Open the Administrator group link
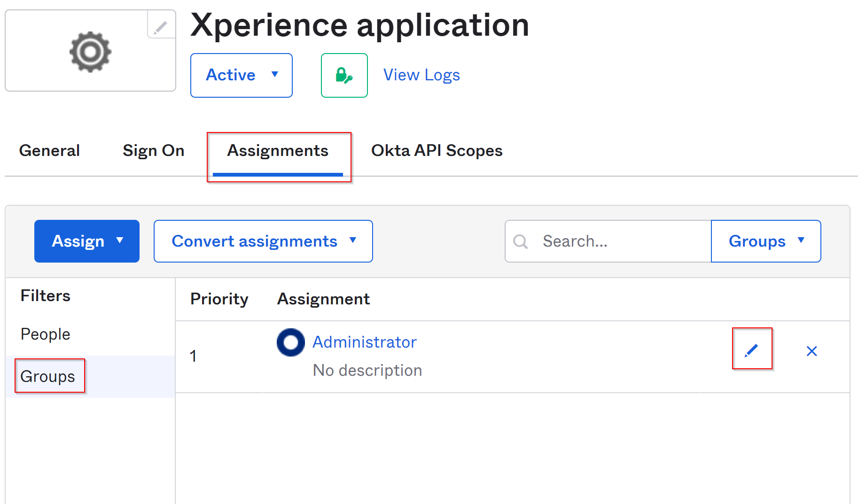The image size is (858, 504). (365, 342)
